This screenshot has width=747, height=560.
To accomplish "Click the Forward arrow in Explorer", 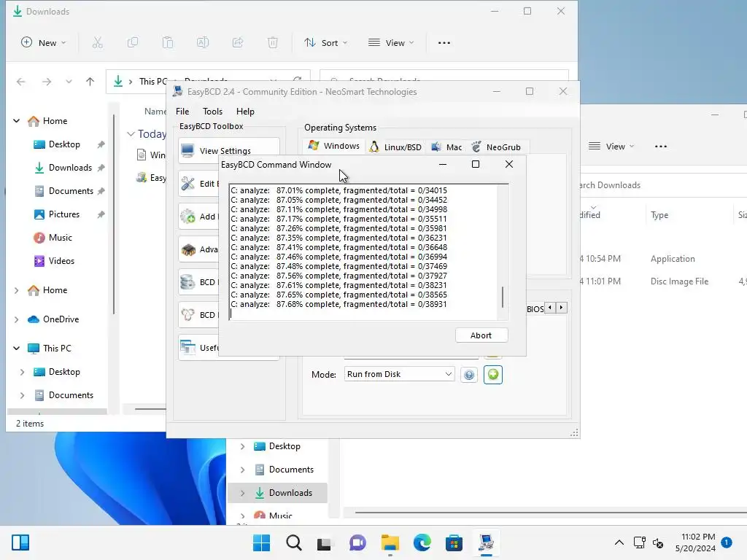I will [46, 82].
